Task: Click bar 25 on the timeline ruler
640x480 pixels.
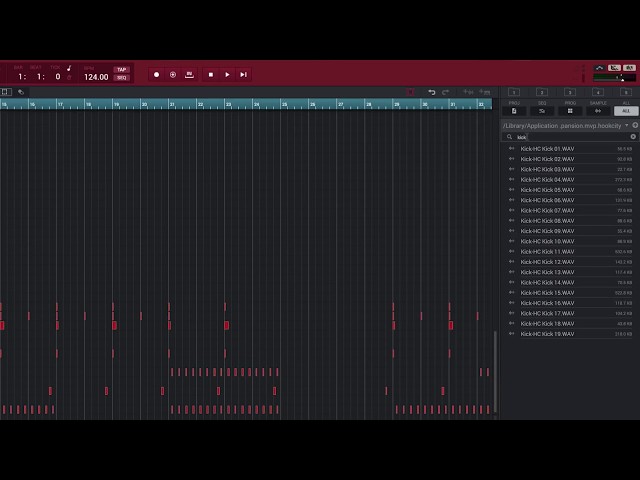Action: pyautogui.click(x=284, y=104)
